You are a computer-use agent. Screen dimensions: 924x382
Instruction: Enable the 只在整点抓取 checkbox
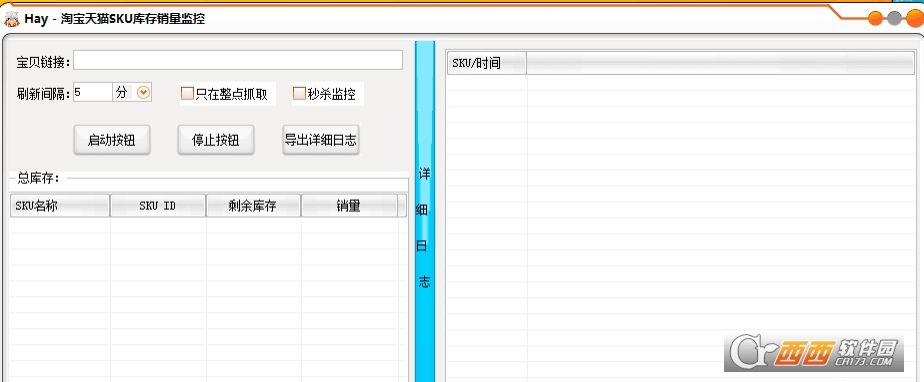pyautogui.click(x=187, y=94)
